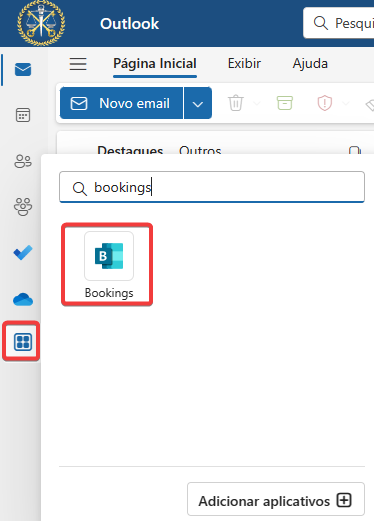374x521 pixels.
Task: Click the Novo email button
Action: coord(121,103)
